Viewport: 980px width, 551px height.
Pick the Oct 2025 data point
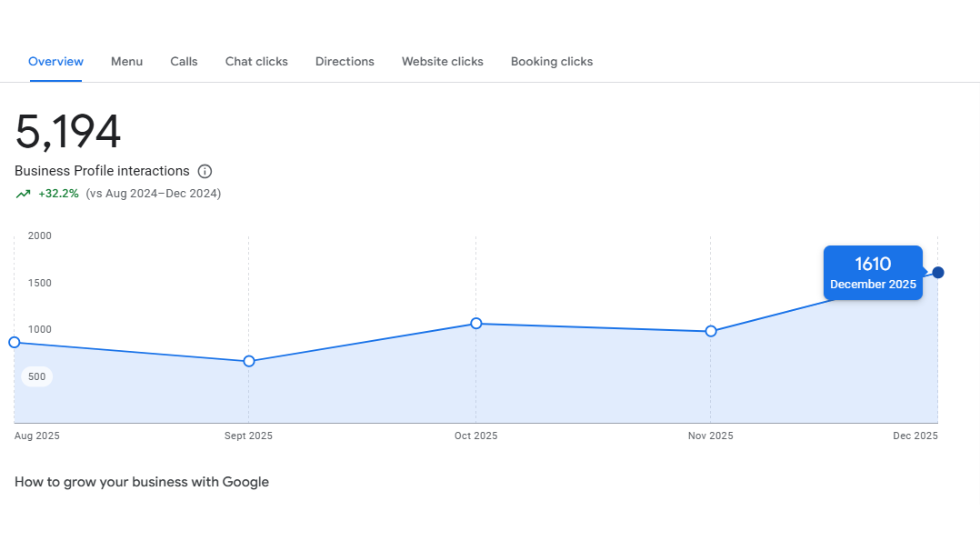point(476,323)
